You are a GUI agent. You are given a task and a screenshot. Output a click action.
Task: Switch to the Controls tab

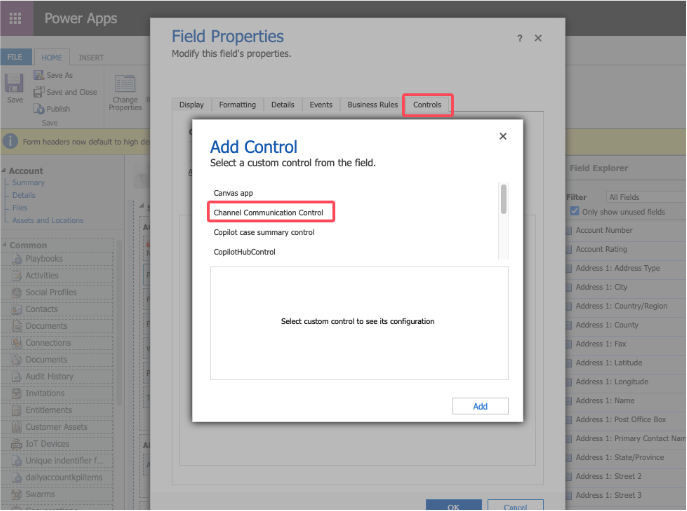pyautogui.click(x=427, y=105)
